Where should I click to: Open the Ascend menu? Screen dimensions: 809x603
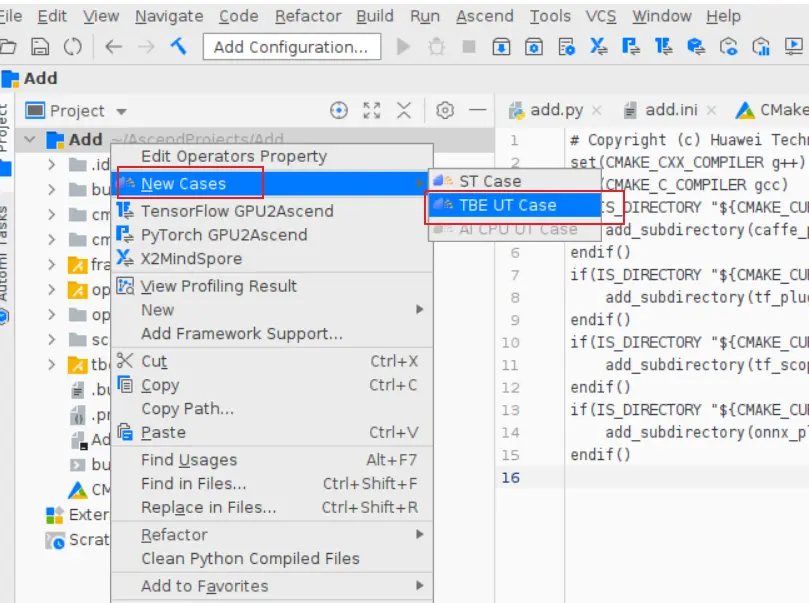coord(485,16)
